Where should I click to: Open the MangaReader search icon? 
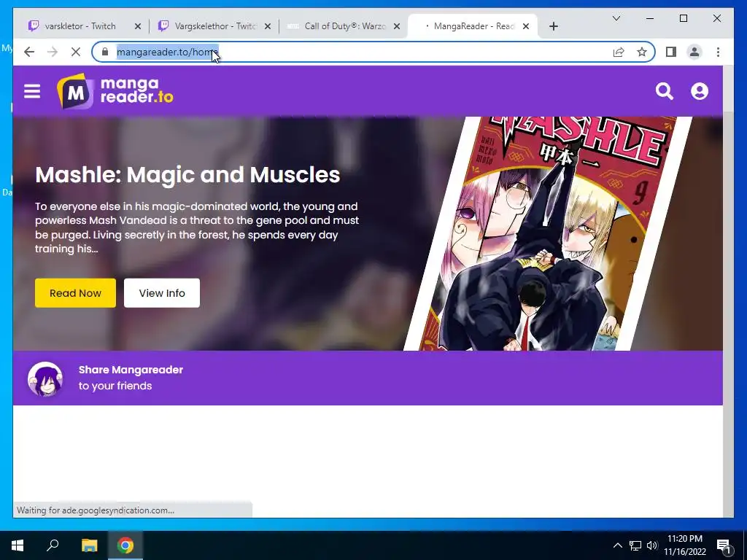click(x=664, y=91)
